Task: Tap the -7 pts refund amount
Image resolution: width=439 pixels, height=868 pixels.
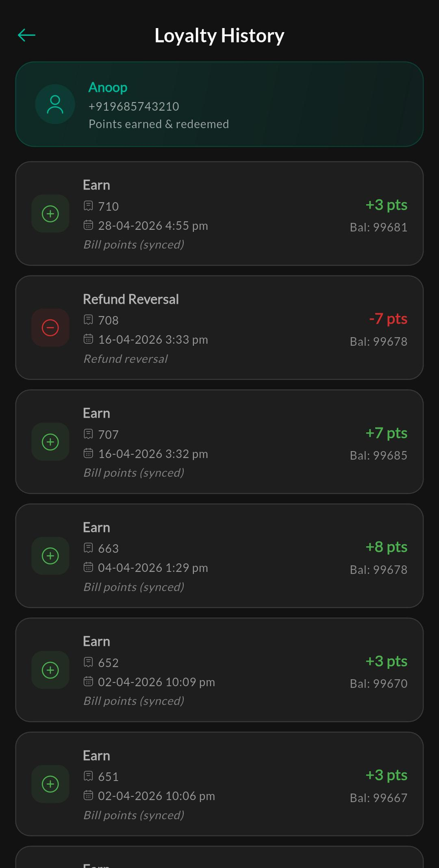Action: [x=388, y=319]
